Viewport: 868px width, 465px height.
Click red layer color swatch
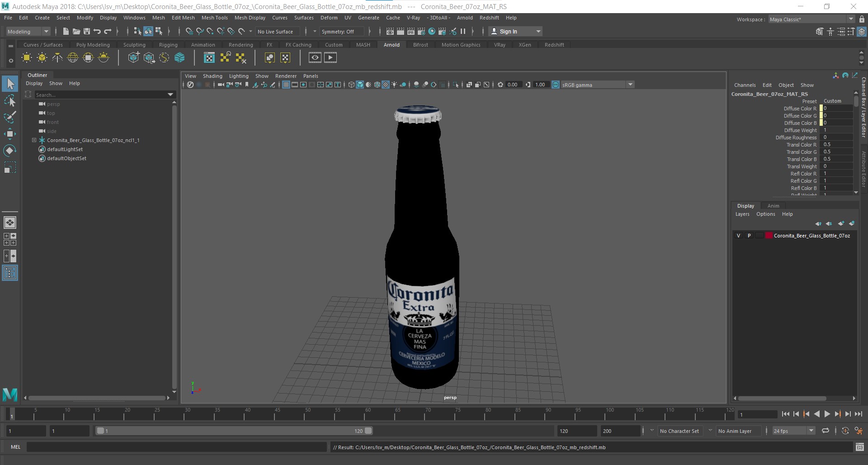tap(769, 236)
